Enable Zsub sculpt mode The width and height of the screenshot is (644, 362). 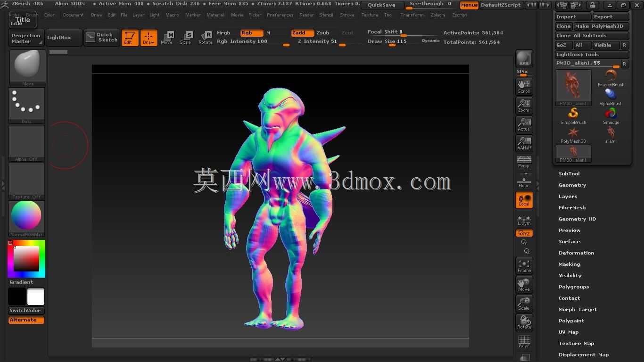click(323, 33)
